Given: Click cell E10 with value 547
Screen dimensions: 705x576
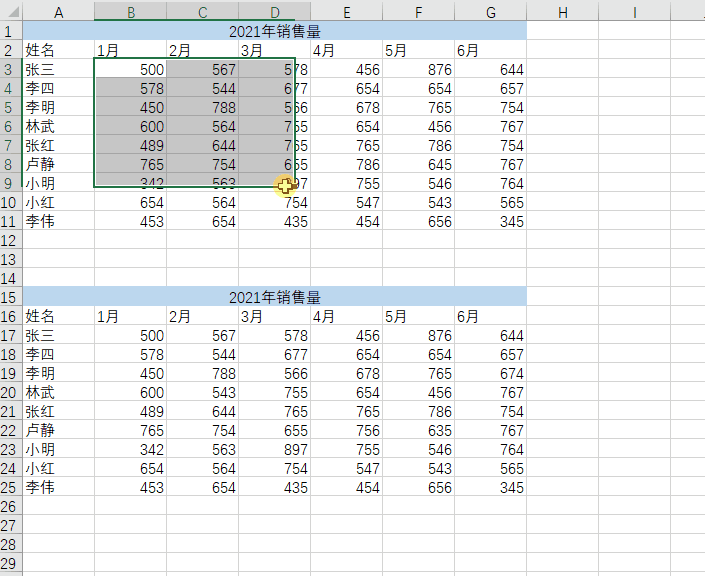Looking at the screenshot, I should [x=347, y=202].
